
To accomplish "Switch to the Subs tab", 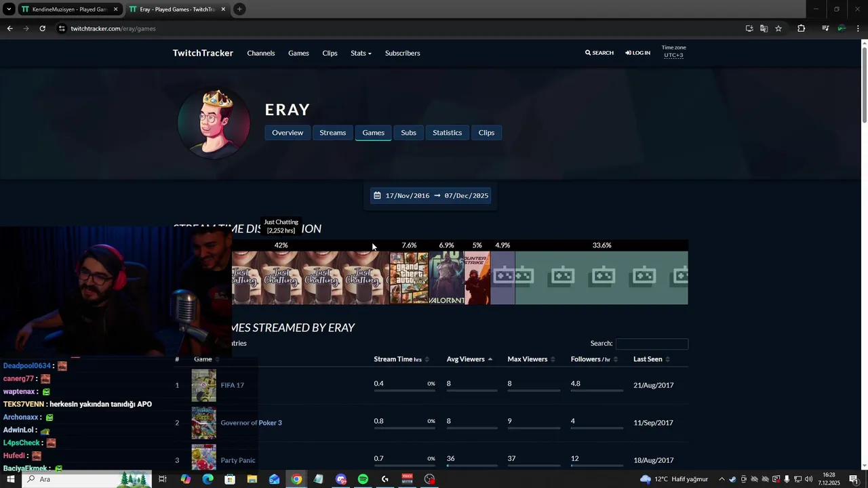I will (409, 133).
